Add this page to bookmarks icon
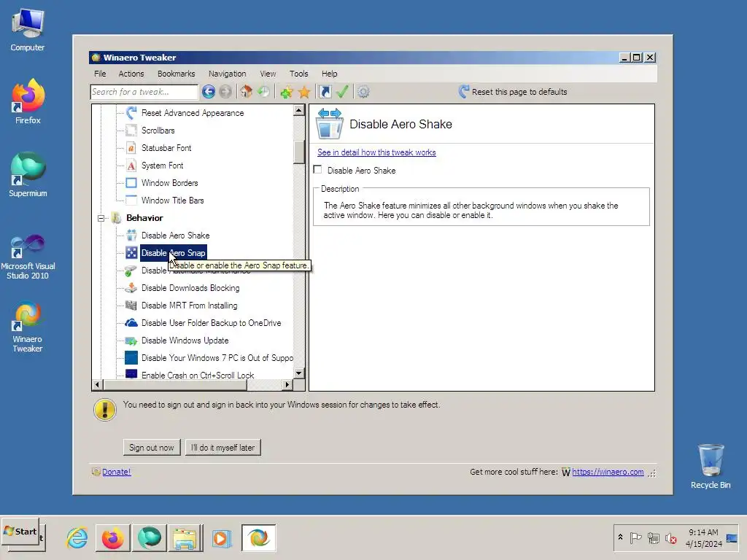 [286, 92]
